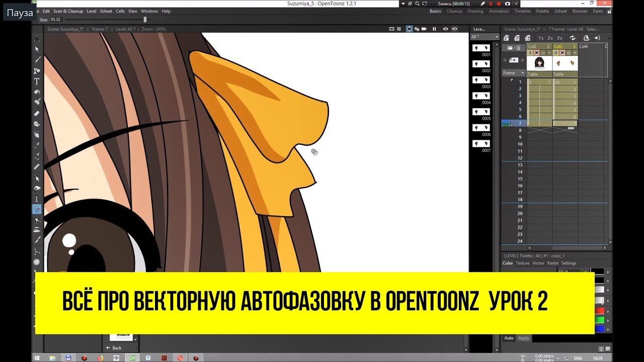Toggle the 3D View button in viewer
644x362 pixels.
(x=417, y=29)
